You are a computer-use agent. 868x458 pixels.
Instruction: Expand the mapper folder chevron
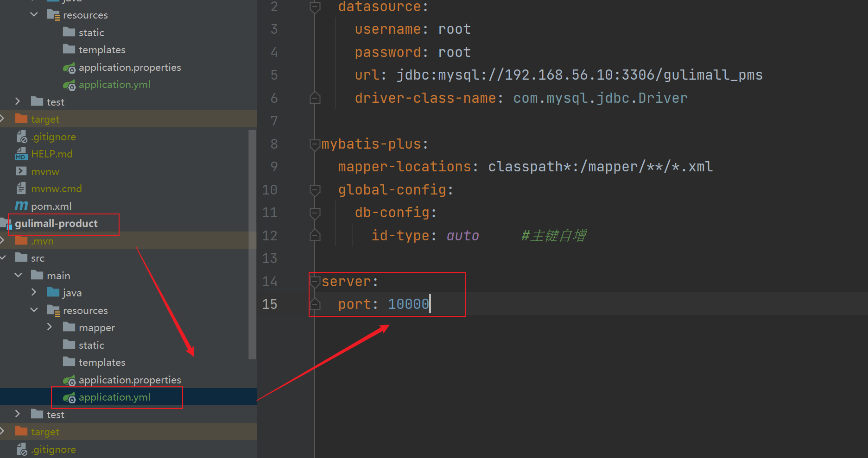[x=50, y=327]
